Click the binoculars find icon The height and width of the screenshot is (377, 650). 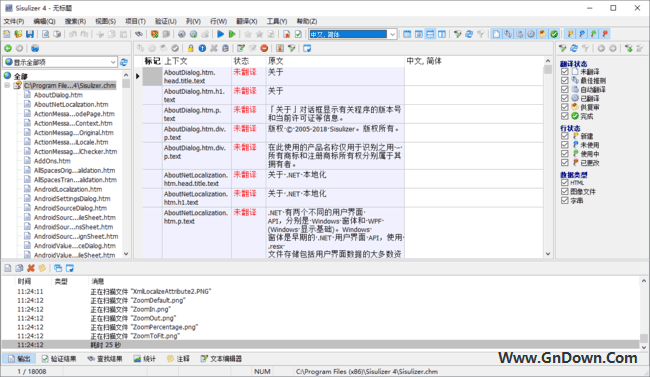click(x=138, y=34)
